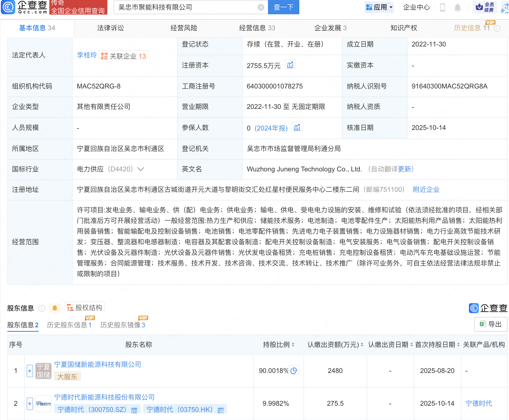Viewport: 509px width, 420px height.
Task: Open the 历史股东信息 tab
Action: click(69, 325)
